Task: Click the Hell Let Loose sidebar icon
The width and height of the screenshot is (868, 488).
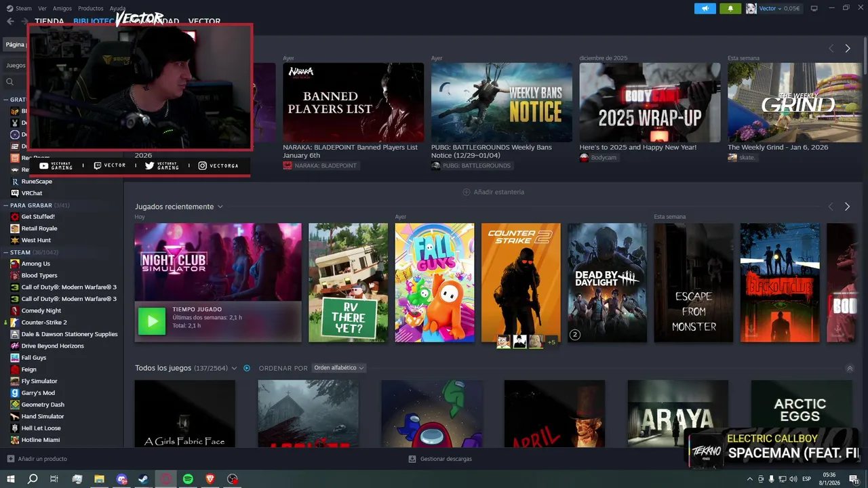Action: coord(15,428)
